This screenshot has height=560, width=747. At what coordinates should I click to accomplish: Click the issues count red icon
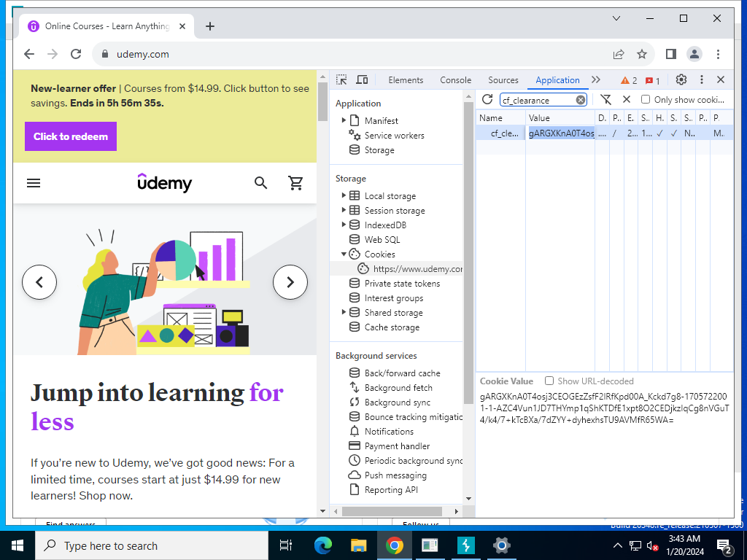click(x=652, y=80)
